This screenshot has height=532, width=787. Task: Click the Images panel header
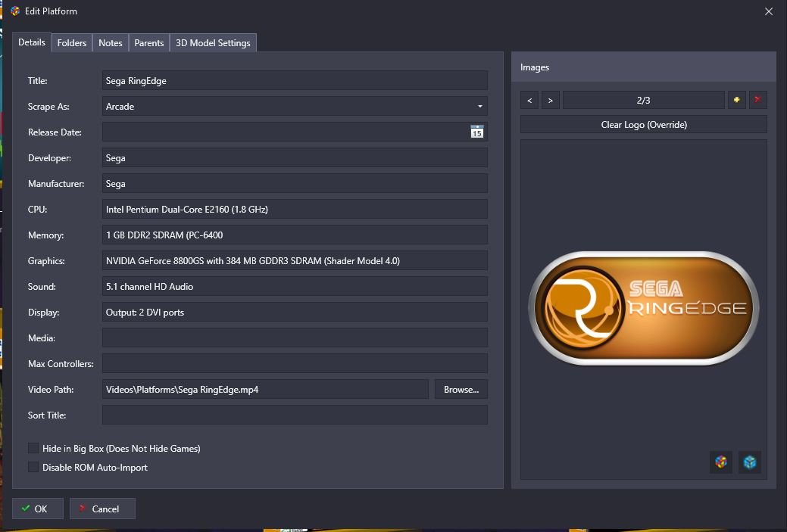(643, 67)
